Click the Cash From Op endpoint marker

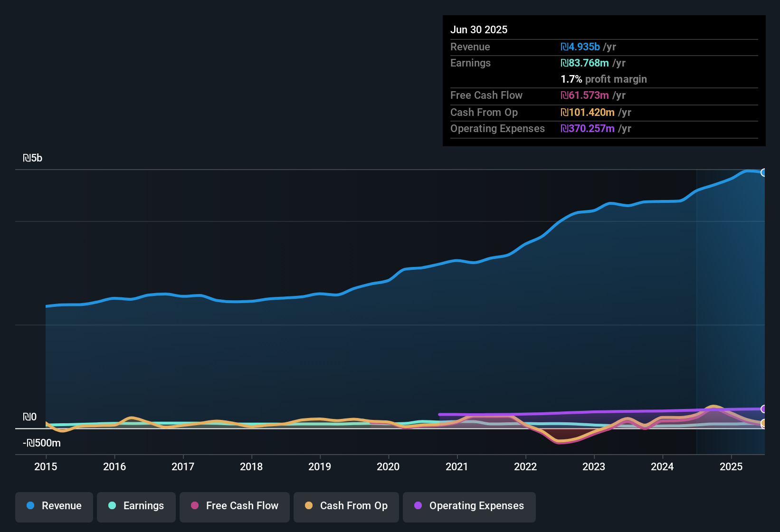pos(764,423)
